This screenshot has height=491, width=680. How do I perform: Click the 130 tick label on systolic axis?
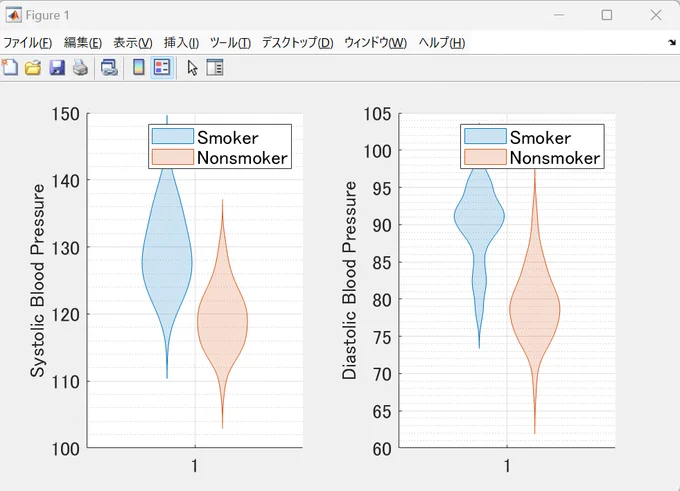point(65,248)
